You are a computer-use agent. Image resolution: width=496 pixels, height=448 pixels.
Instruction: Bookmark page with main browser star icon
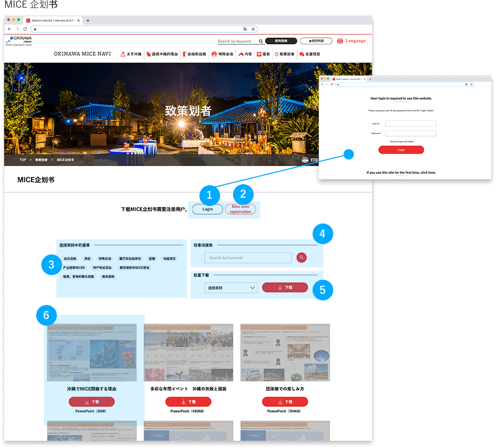pos(253,29)
